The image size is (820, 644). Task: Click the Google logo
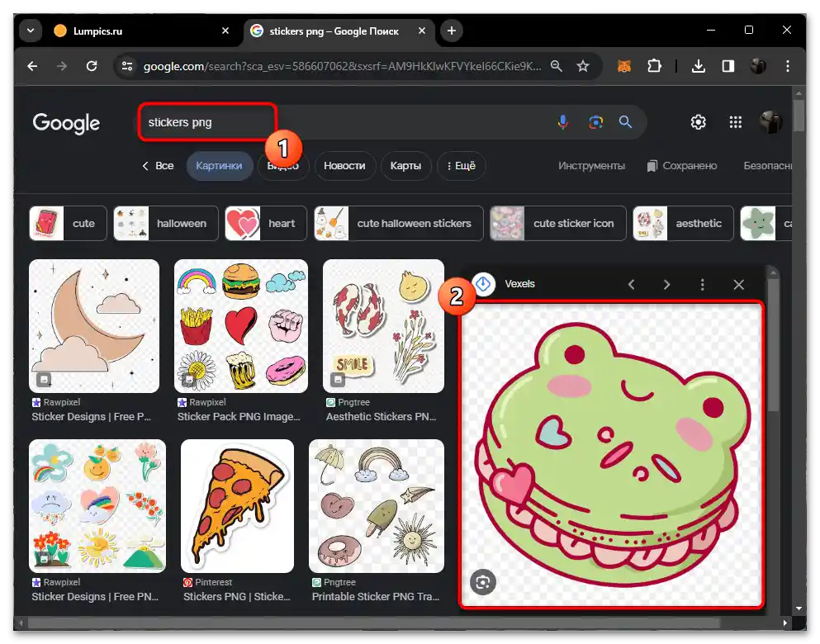66,123
